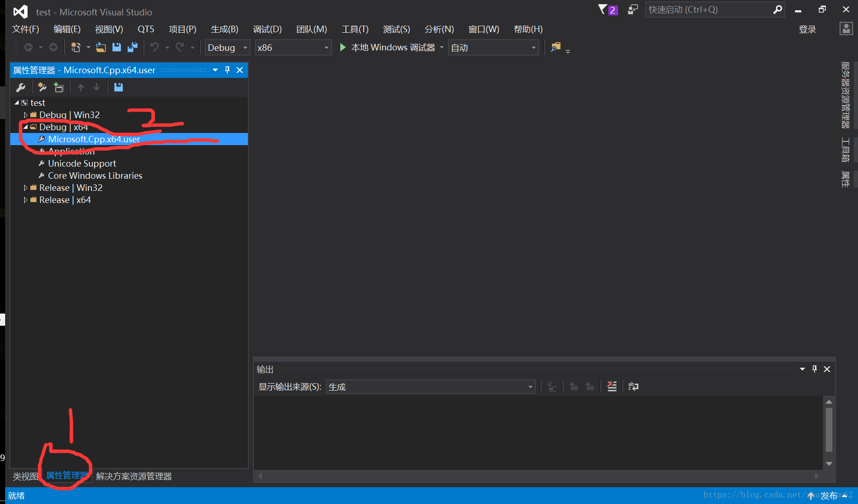Click the account avatar icon
The image size is (858, 504).
(846, 29)
